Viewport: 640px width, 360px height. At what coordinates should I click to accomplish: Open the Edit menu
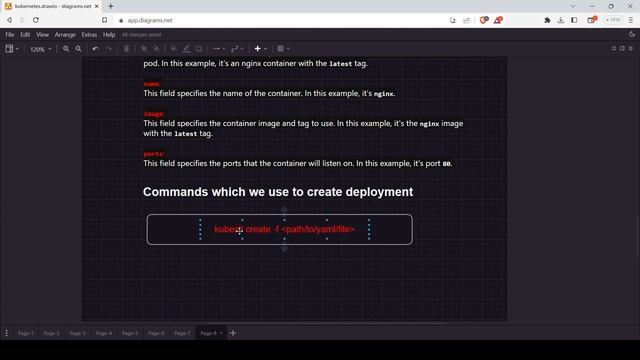click(25, 35)
